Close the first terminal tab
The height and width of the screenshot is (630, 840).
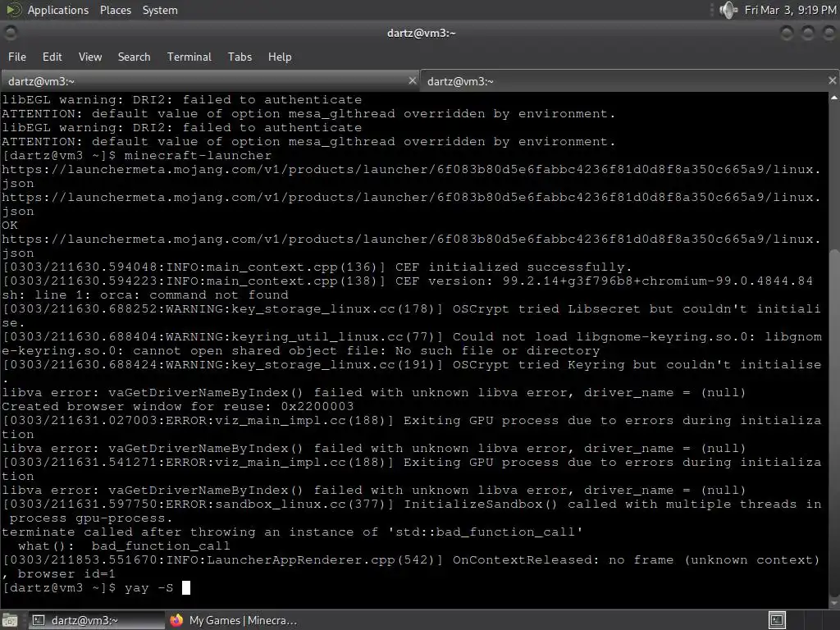click(x=412, y=81)
